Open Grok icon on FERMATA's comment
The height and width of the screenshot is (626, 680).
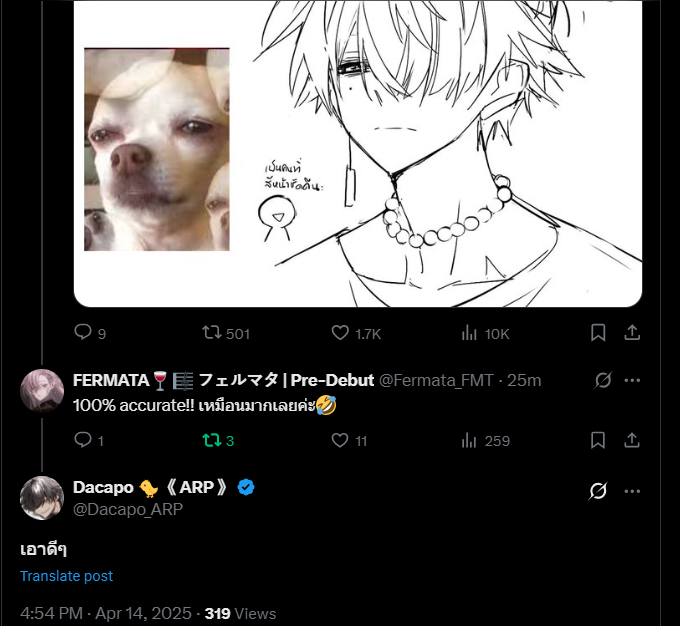[602, 380]
